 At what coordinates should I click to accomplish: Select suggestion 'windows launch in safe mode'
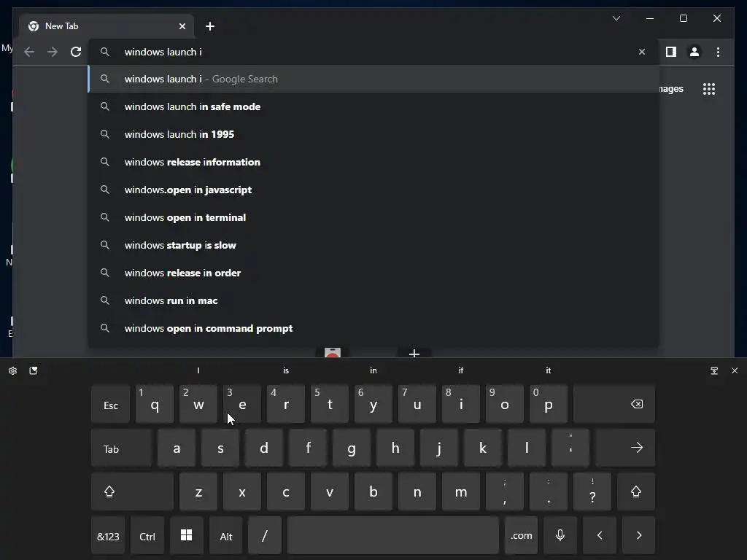point(374,106)
